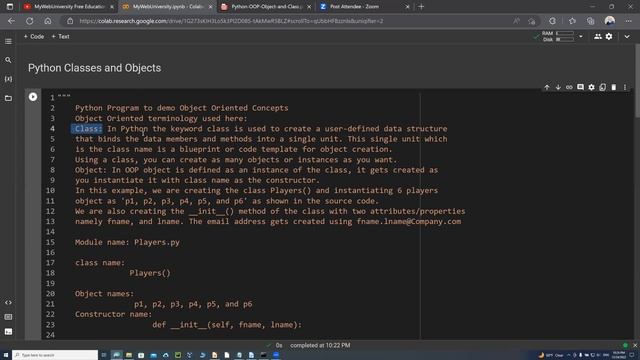
Task: Open the Find and replace search icon
Action: (x=8, y=60)
